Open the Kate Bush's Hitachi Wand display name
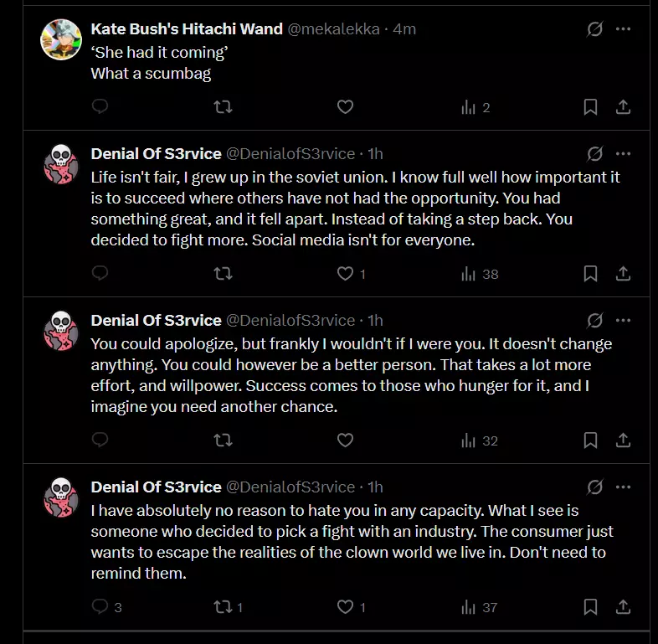The height and width of the screenshot is (644, 658). click(187, 29)
